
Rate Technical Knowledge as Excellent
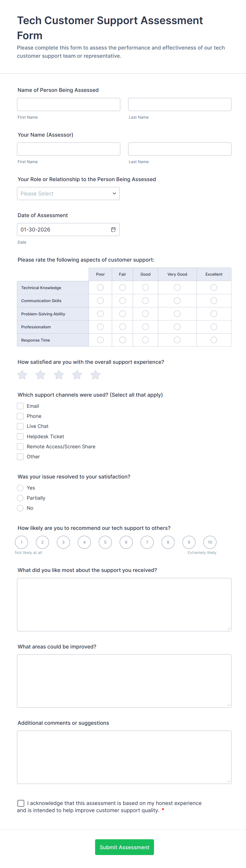[x=214, y=287]
